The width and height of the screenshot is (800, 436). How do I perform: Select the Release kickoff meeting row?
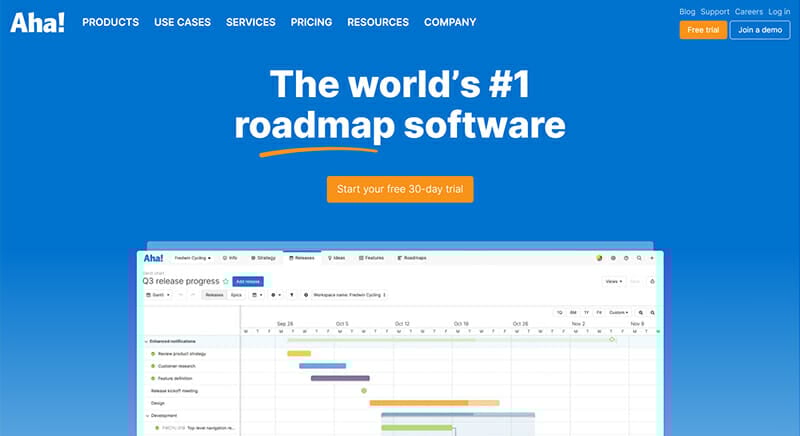click(174, 391)
